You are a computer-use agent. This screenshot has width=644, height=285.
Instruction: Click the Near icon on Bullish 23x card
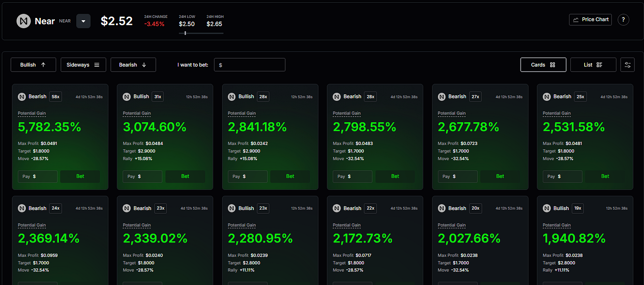pyautogui.click(x=232, y=208)
